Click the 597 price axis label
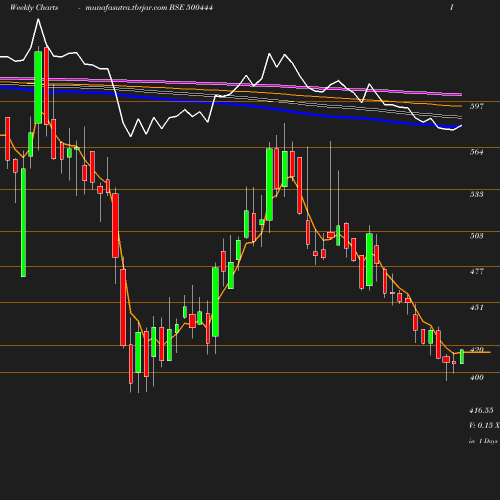 coord(476,106)
